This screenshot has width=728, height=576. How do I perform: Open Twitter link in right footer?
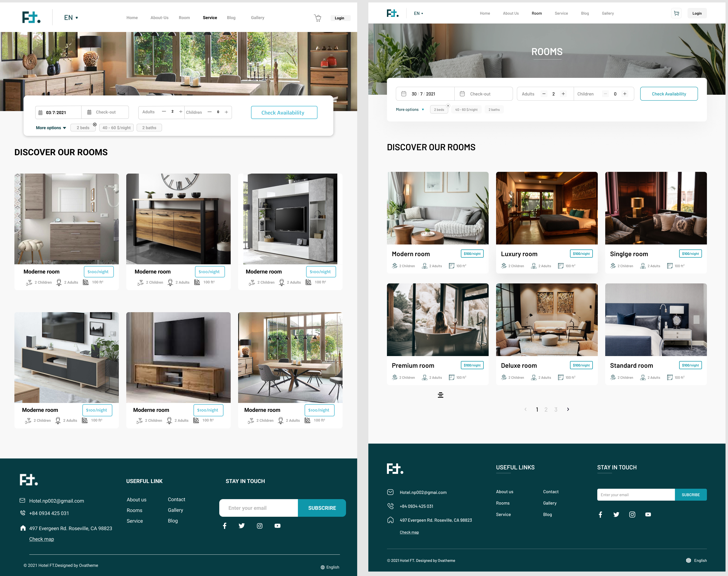pos(616,514)
